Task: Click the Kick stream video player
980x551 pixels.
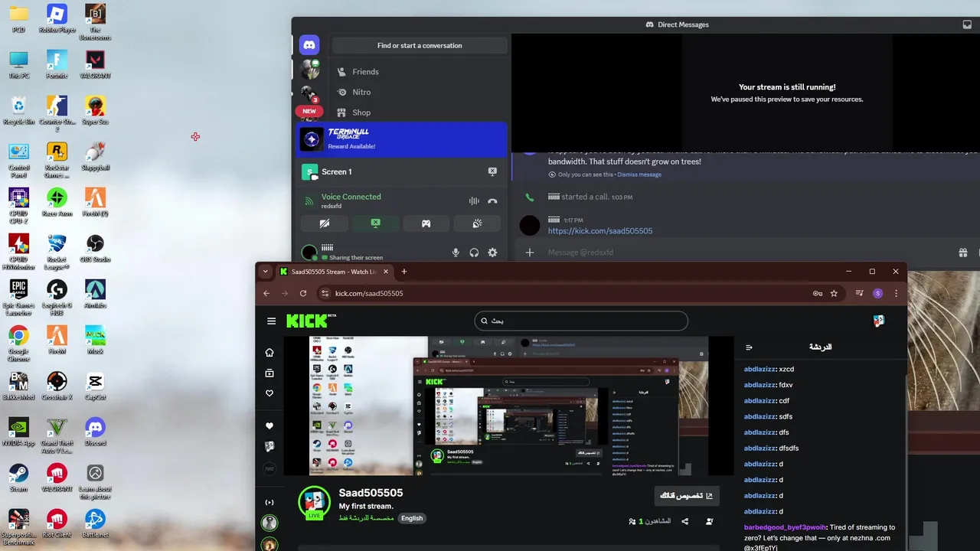Action: coord(508,406)
